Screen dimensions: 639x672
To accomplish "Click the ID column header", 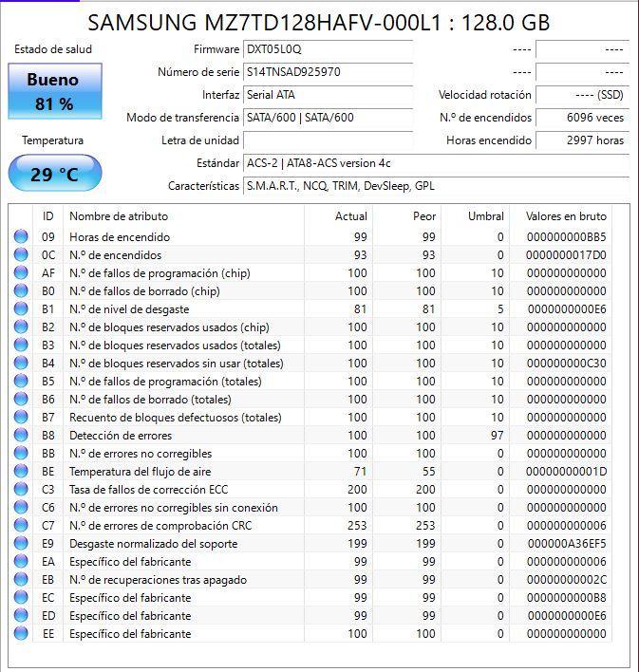I will [x=48, y=216].
